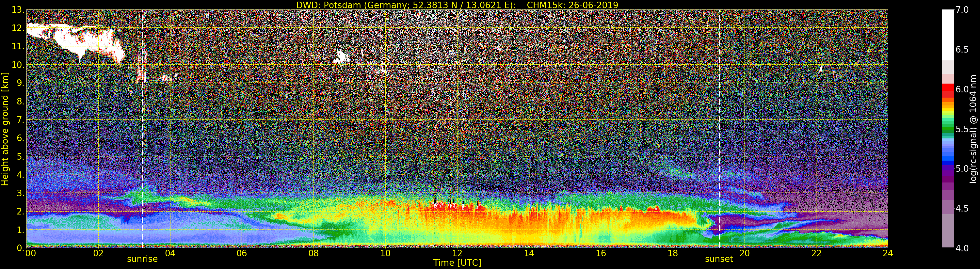Click the "Time [UTC]" axis label
The height and width of the screenshot is (269, 980).
pyautogui.click(x=457, y=262)
